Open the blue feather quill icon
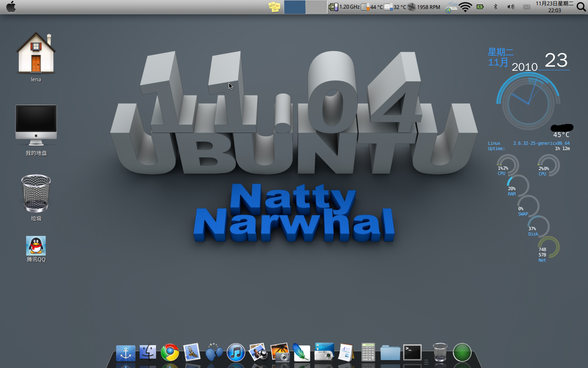The height and width of the screenshot is (368, 588). pos(302,352)
